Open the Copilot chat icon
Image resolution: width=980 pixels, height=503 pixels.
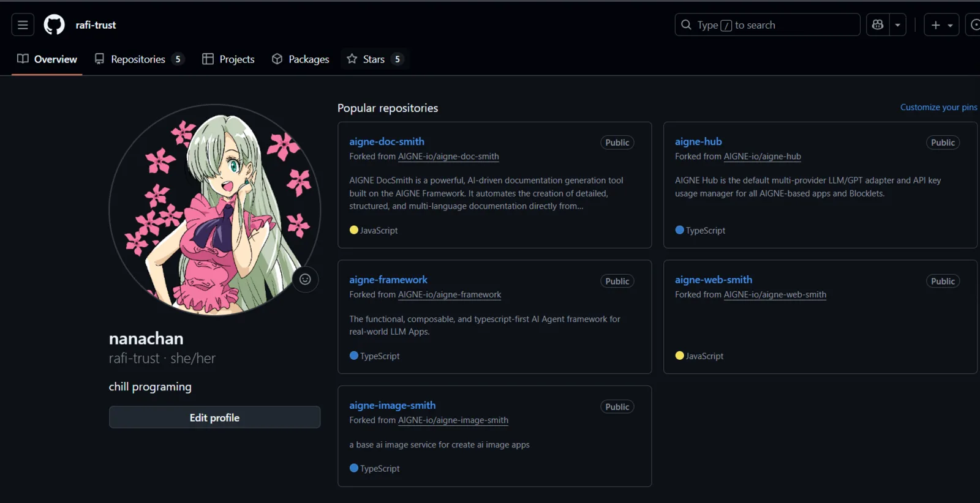pos(878,25)
